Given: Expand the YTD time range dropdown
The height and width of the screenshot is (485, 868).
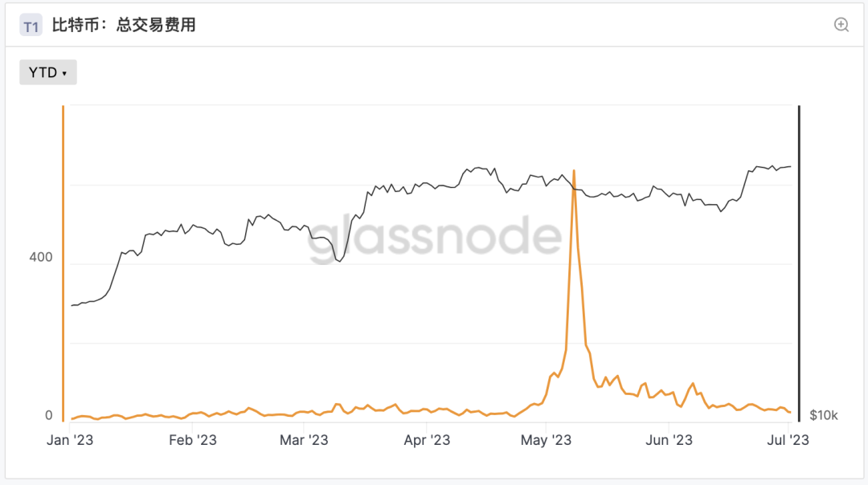Looking at the screenshot, I should pyautogui.click(x=48, y=72).
